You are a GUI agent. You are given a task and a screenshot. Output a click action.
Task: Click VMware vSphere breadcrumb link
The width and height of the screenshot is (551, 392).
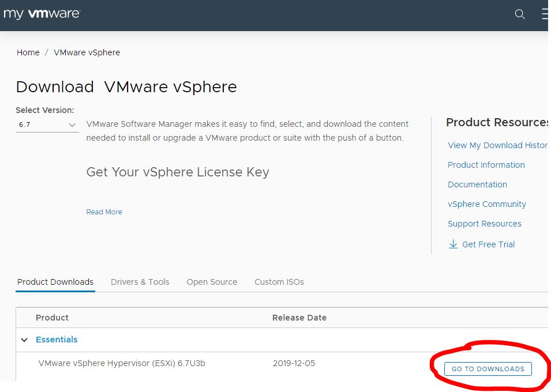[87, 52]
